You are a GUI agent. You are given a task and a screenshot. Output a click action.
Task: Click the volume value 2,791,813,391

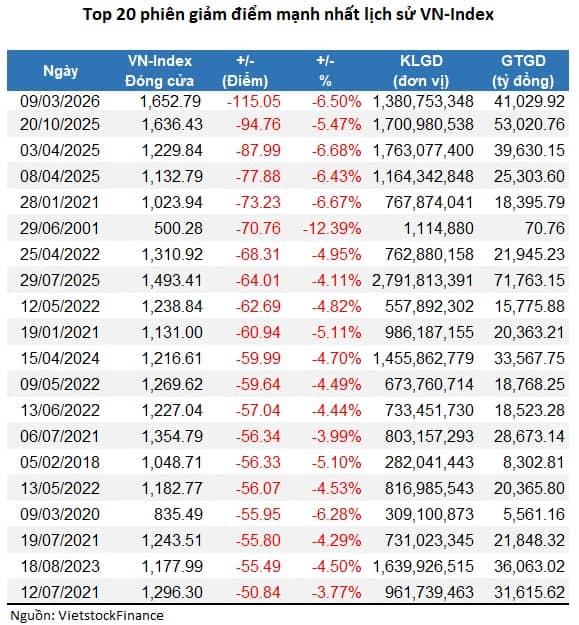[x=423, y=280]
